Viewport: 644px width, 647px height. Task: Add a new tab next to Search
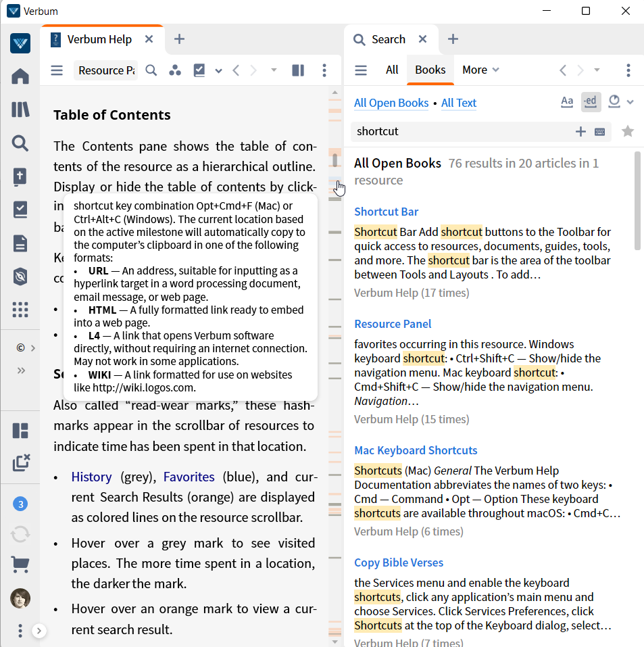point(453,39)
